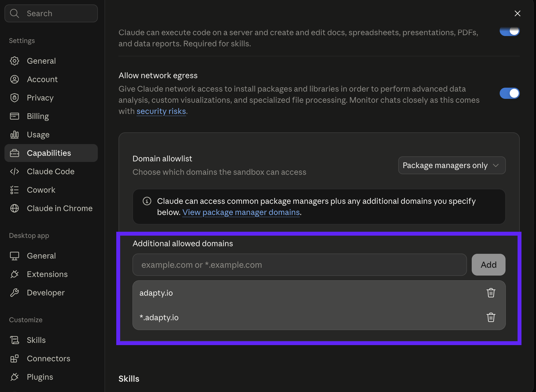Focus the Search settings field
This screenshot has width=536, height=392.
tap(51, 13)
